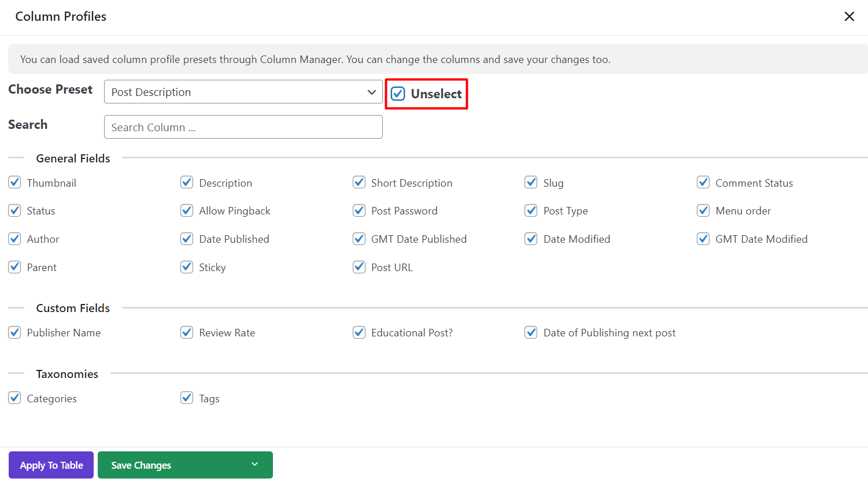Image resolution: width=868 pixels, height=482 pixels.
Task: Uncheck the Short Description column
Action: pyautogui.click(x=359, y=183)
